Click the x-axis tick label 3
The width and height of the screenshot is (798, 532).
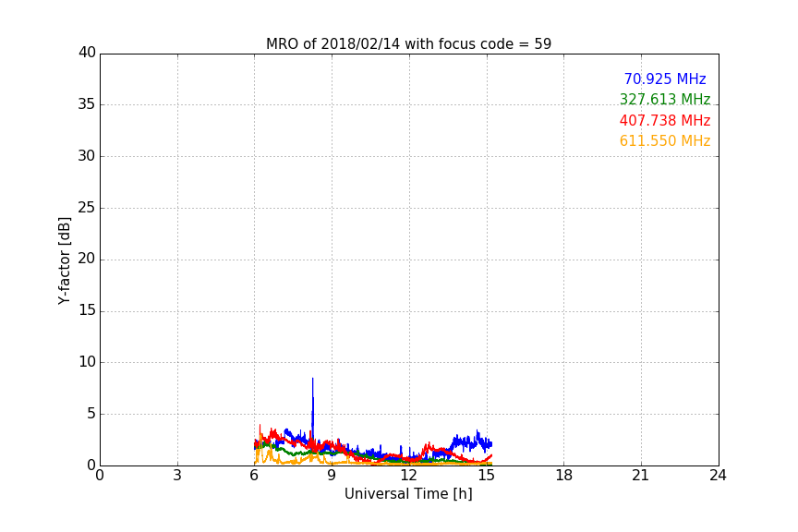pos(177,476)
